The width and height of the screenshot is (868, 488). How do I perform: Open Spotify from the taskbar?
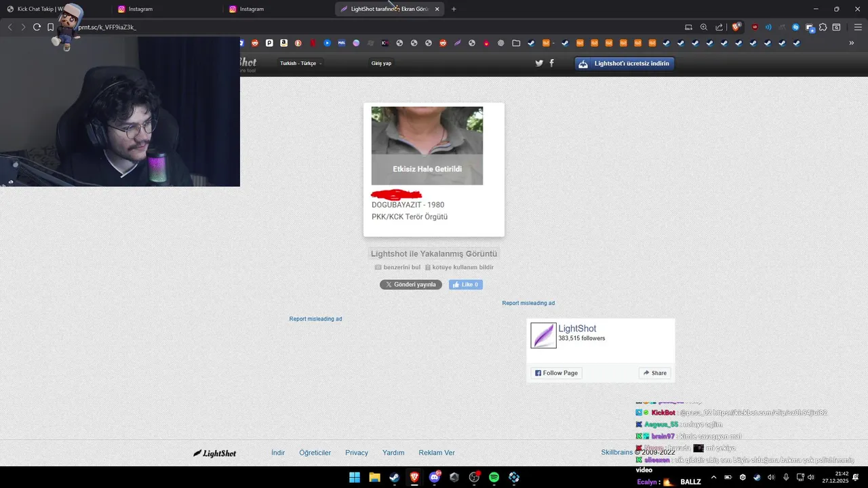[x=494, y=477]
